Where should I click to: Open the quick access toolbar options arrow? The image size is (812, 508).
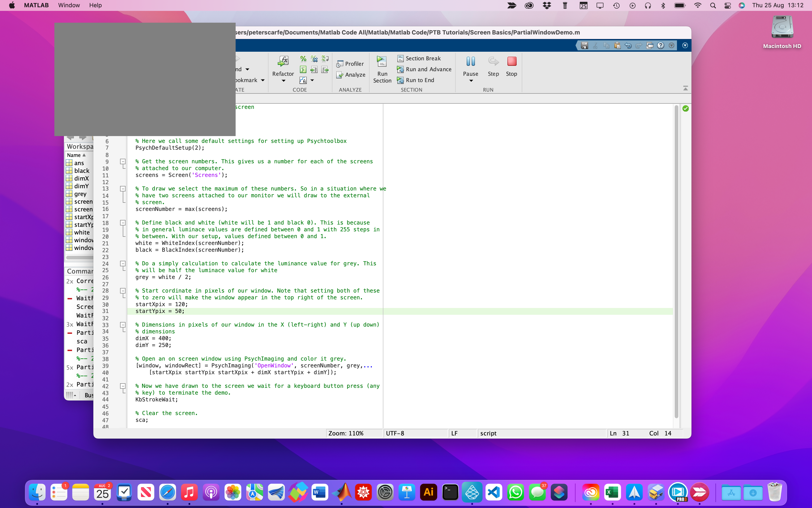tap(671, 45)
